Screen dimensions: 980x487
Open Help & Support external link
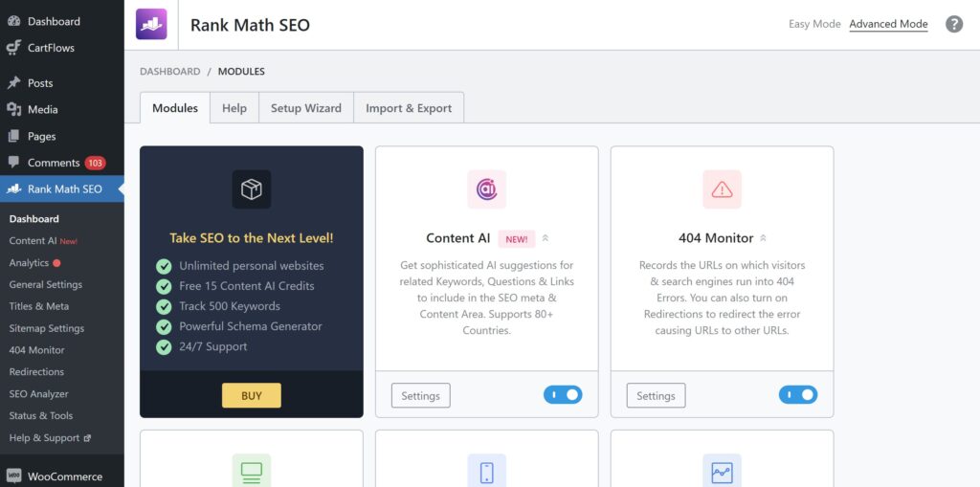(x=50, y=438)
